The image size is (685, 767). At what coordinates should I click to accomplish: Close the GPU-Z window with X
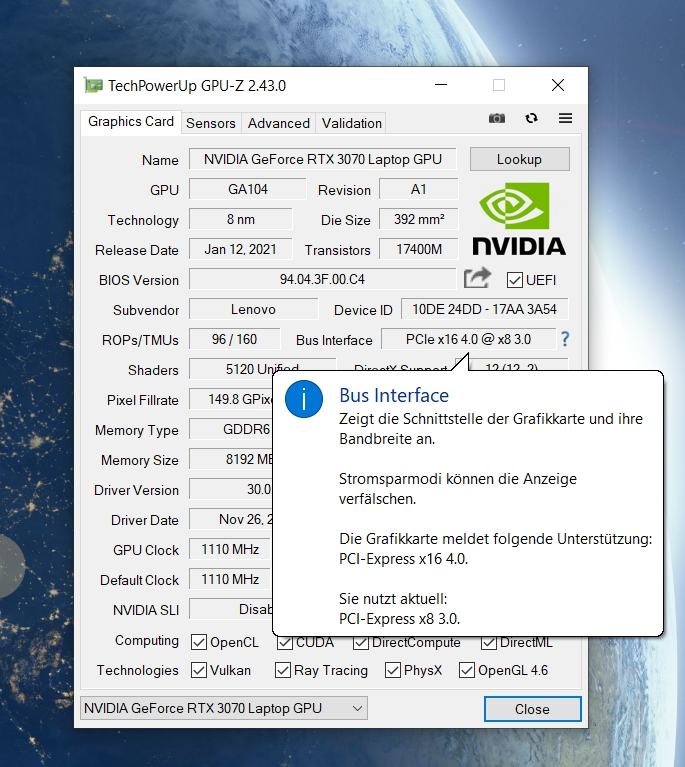558,85
